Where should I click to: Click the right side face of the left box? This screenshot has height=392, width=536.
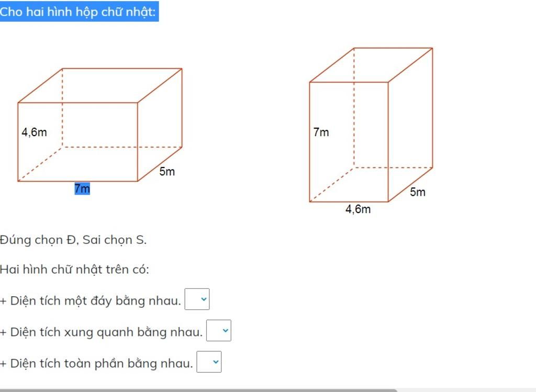[160, 125]
